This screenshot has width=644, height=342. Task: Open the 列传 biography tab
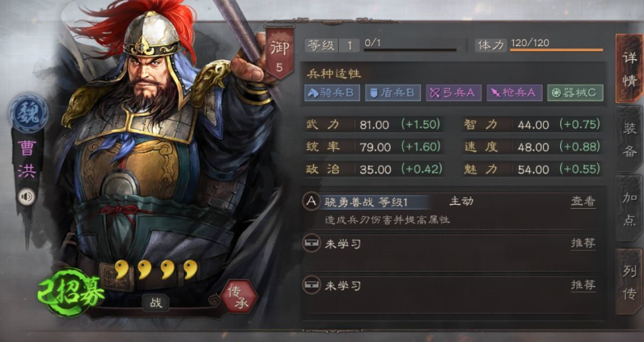click(629, 283)
